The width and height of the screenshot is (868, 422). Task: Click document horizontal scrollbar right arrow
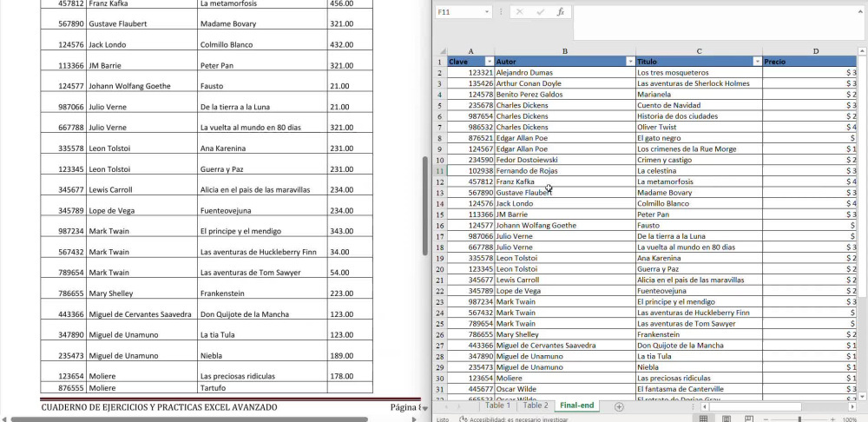click(x=413, y=419)
